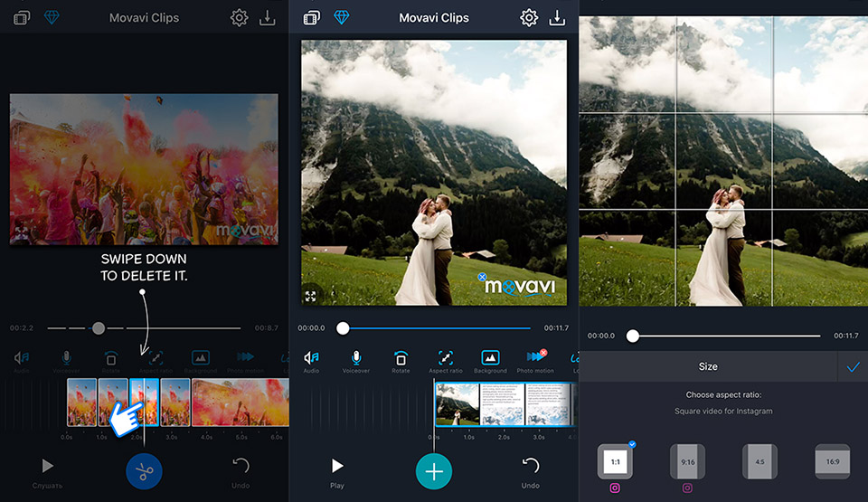Choose the 9:16 aspect ratio option
868x502 pixels.
(x=687, y=461)
